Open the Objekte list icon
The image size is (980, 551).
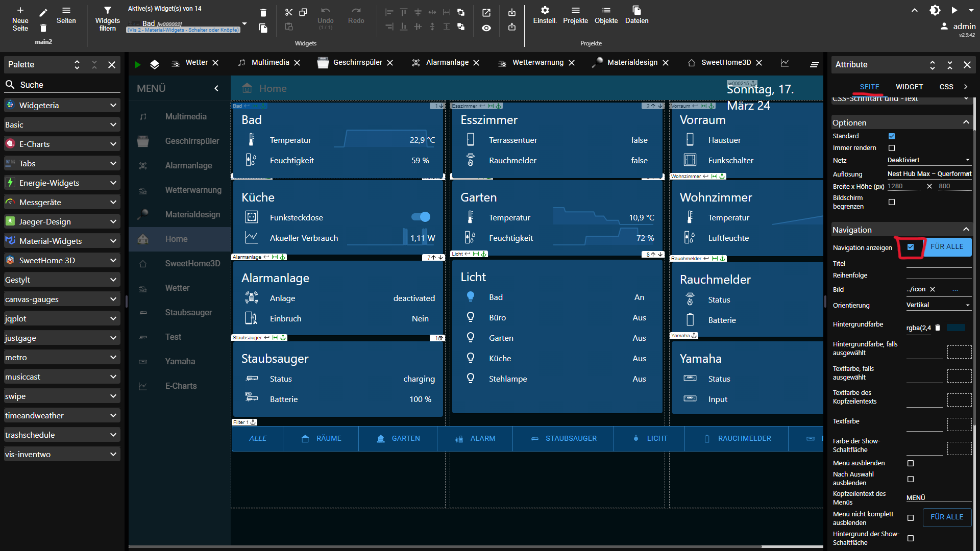click(606, 10)
